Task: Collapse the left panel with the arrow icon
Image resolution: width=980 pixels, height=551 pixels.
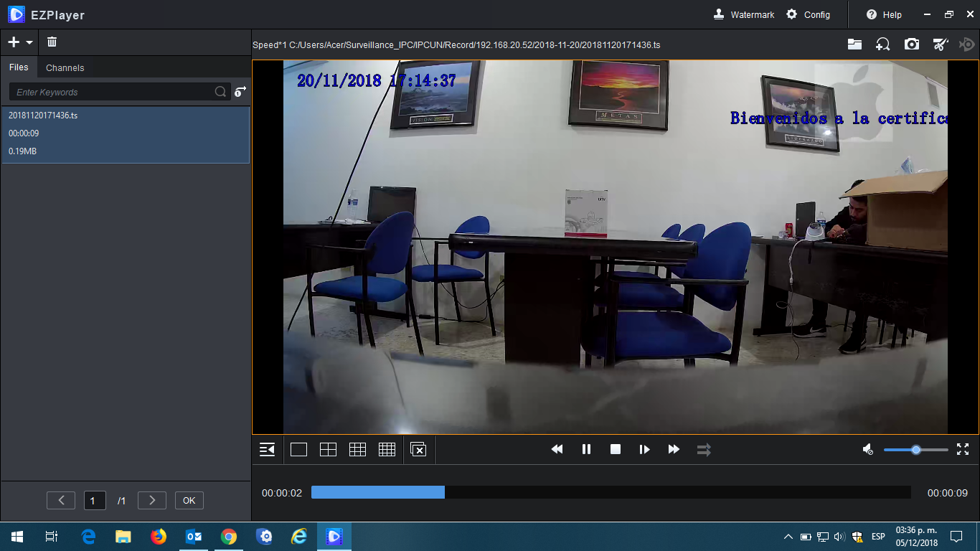Action: tap(267, 449)
